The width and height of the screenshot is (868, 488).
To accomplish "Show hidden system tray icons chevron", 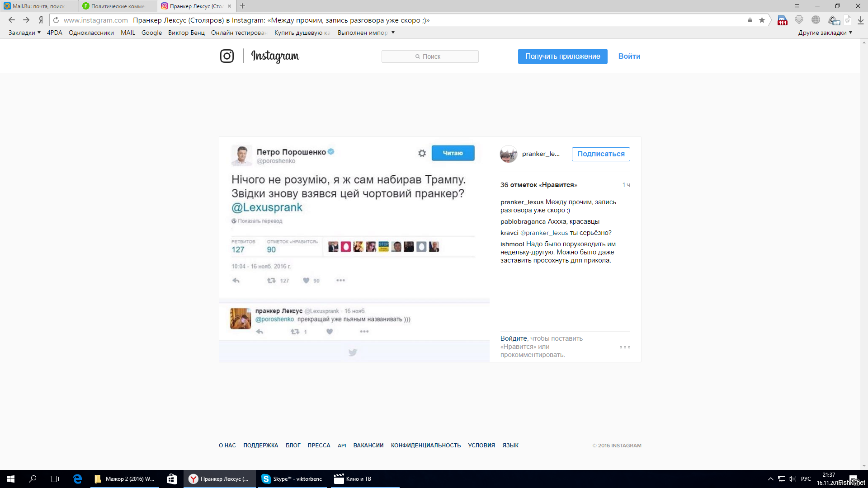I will pos(770,479).
